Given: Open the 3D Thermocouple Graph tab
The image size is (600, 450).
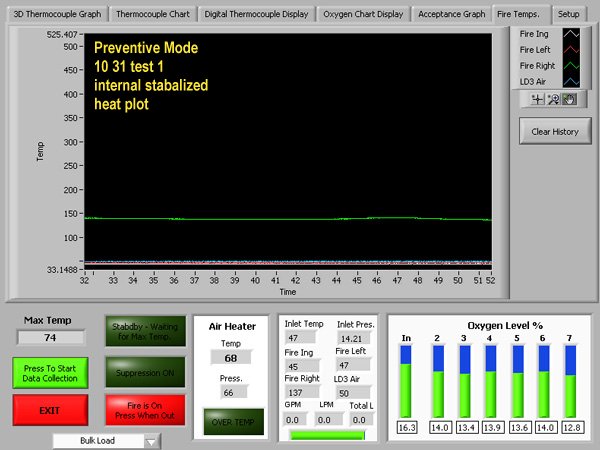Looking at the screenshot, I should (x=57, y=14).
